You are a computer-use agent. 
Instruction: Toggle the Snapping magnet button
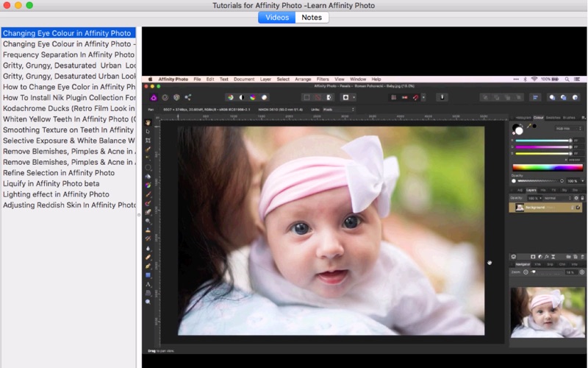click(x=415, y=98)
